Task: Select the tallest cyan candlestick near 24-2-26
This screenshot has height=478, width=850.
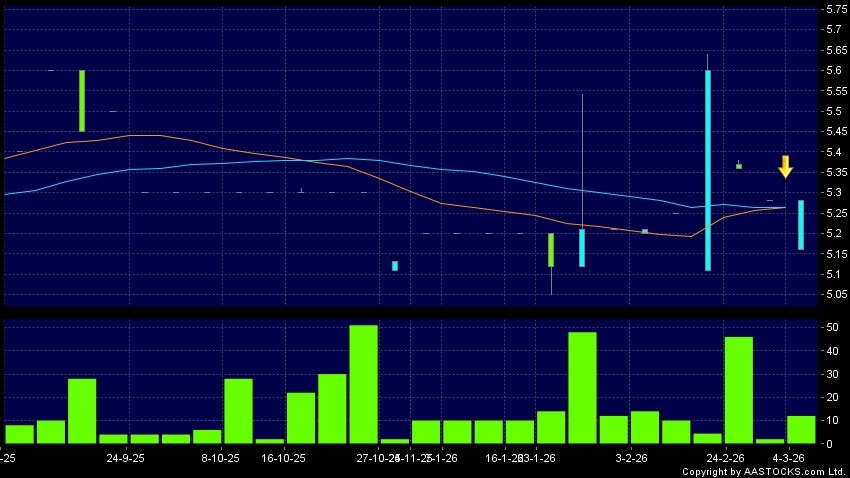Action: point(708,170)
